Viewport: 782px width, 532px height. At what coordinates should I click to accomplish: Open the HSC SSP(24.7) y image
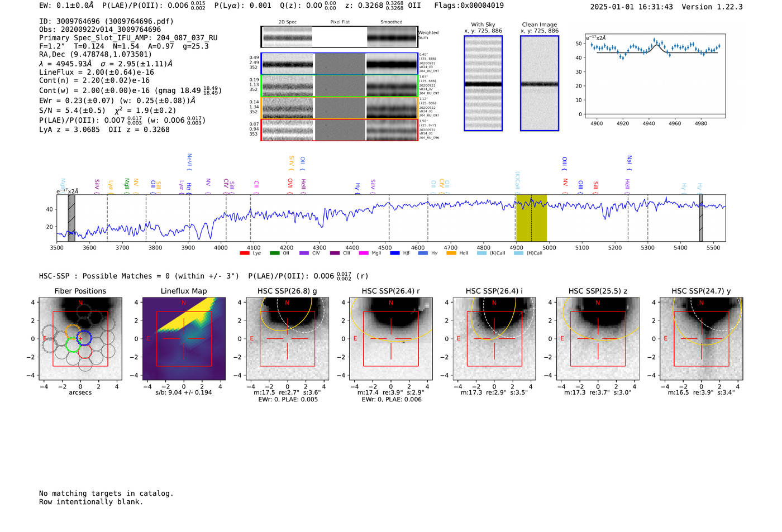tap(702, 338)
